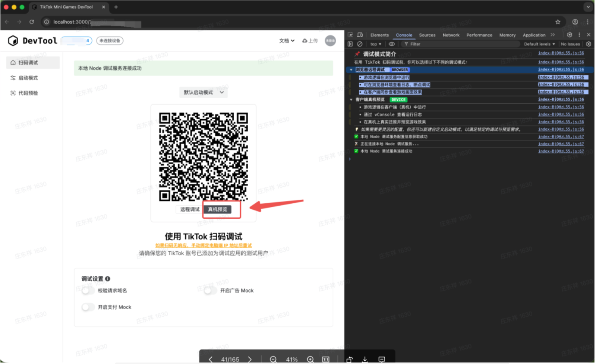The width and height of the screenshot is (596, 364).
Task: Open the 默认启动模式 dropdown
Action: (204, 92)
